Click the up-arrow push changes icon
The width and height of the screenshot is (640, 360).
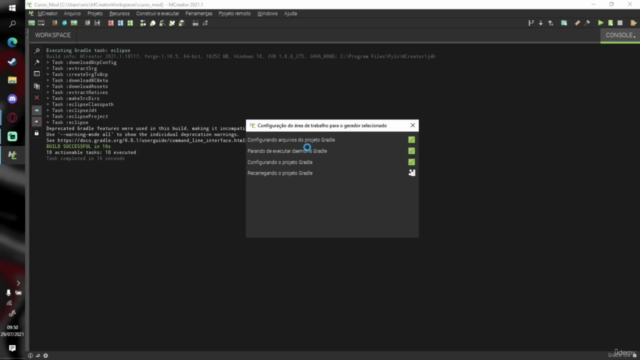551,23
